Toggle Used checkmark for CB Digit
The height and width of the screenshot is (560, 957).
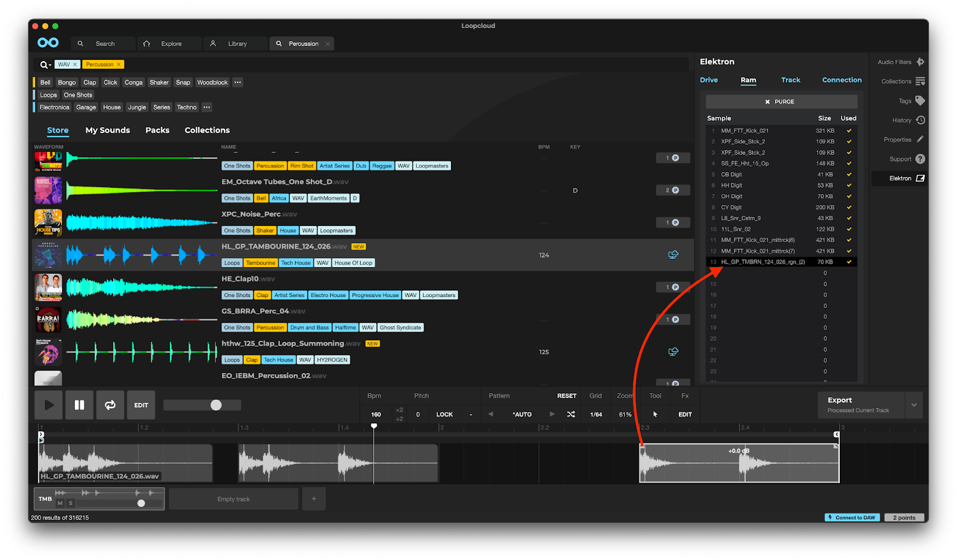849,175
